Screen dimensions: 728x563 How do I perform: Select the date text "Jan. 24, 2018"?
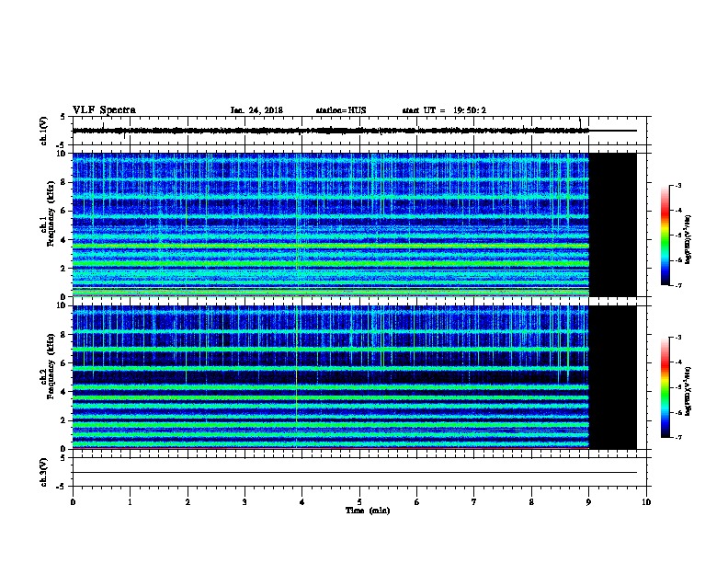tap(256, 110)
